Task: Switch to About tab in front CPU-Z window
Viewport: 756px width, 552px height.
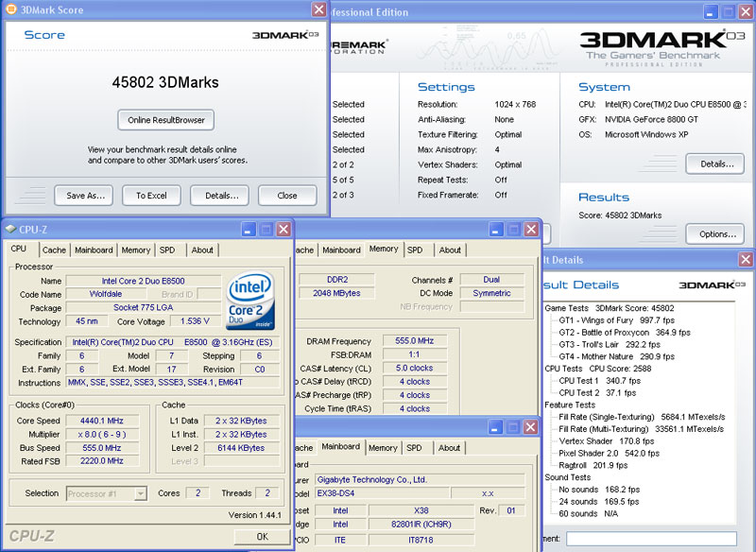Action: tap(202, 250)
